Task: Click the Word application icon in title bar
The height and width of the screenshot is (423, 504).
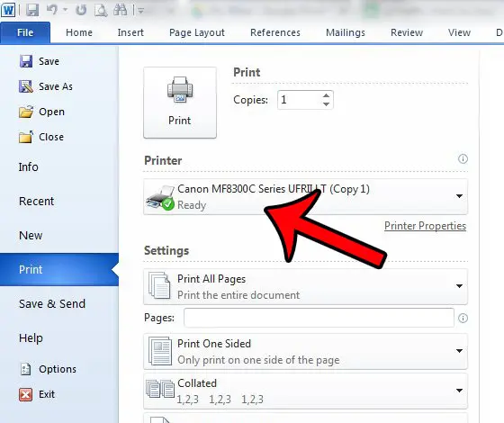Action: pos(8,10)
